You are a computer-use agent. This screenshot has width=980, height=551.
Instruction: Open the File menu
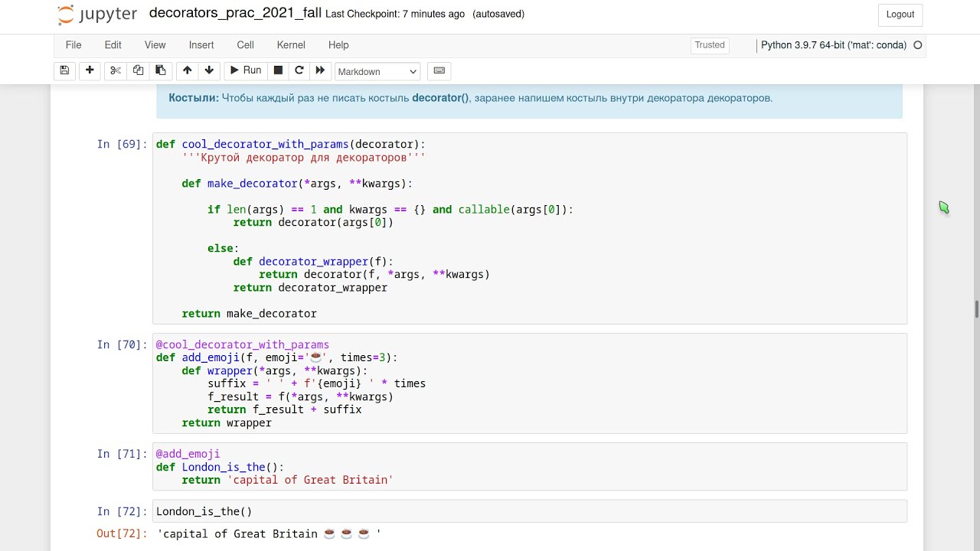[73, 45]
